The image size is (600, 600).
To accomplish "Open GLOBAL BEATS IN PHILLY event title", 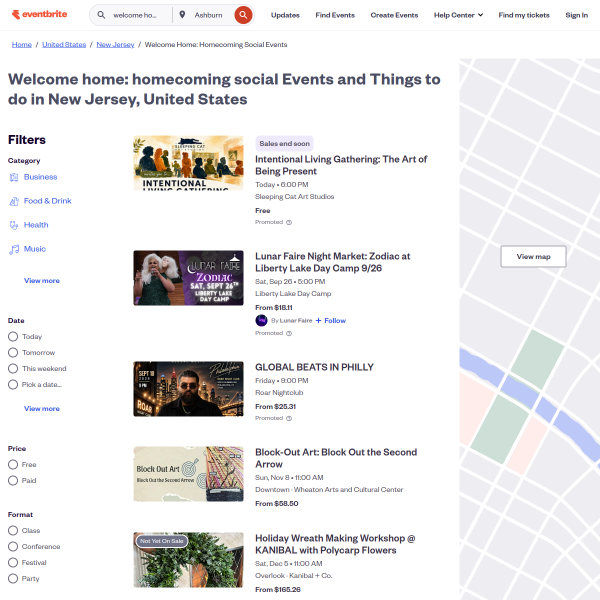I will (314, 367).
